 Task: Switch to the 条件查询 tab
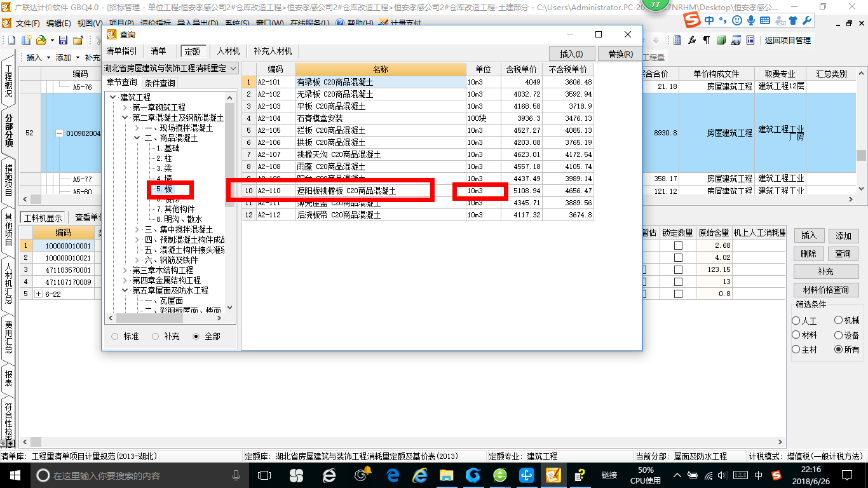pyautogui.click(x=159, y=83)
